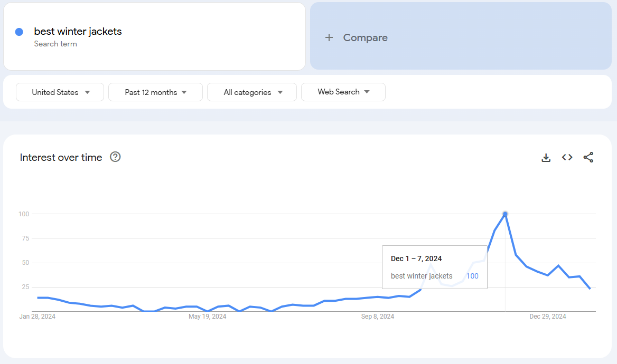
Task: Open the All categories dropdown
Action: coord(252,92)
